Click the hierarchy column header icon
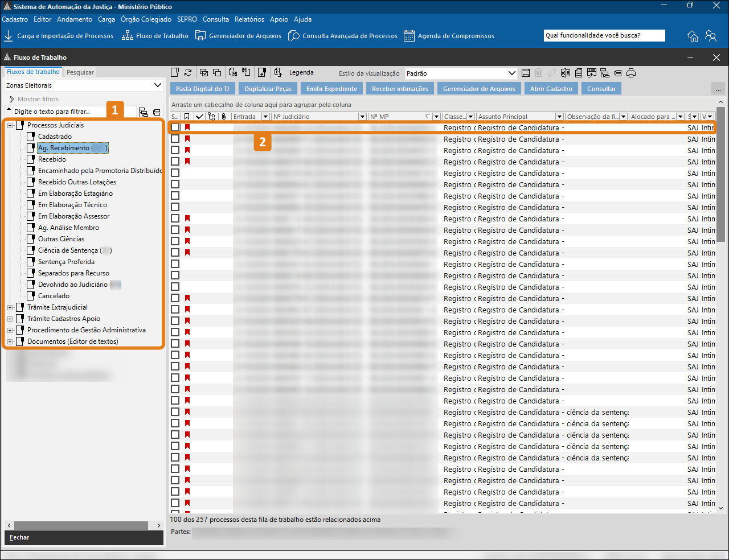This screenshot has height=560, width=729. 212,117
